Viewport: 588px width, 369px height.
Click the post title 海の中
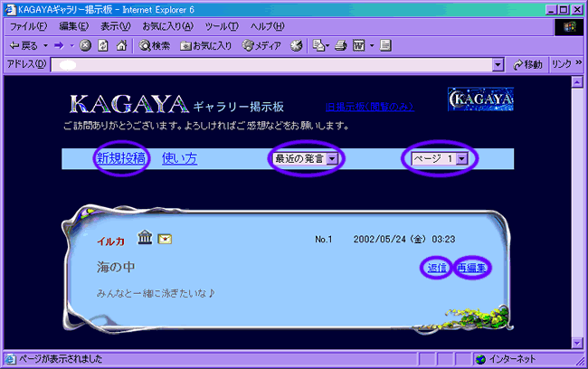tap(116, 267)
